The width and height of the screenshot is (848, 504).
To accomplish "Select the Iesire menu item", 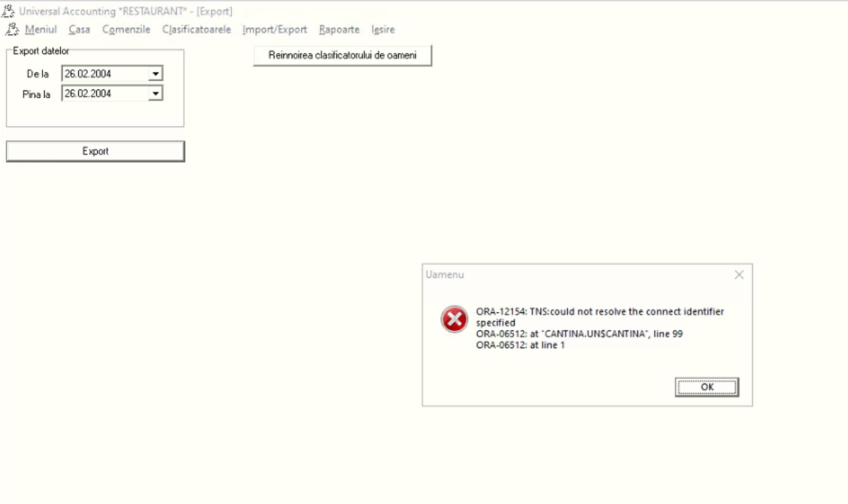I will coord(383,29).
